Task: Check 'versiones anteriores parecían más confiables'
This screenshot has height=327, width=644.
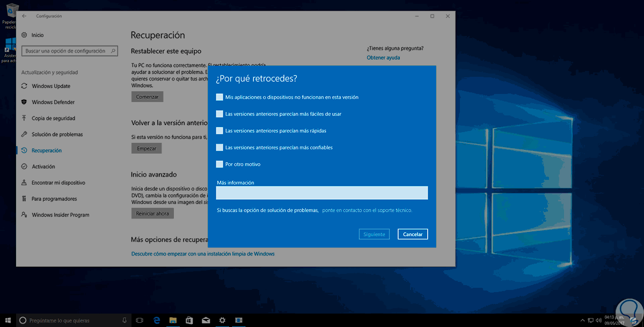Action: click(219, 147)
